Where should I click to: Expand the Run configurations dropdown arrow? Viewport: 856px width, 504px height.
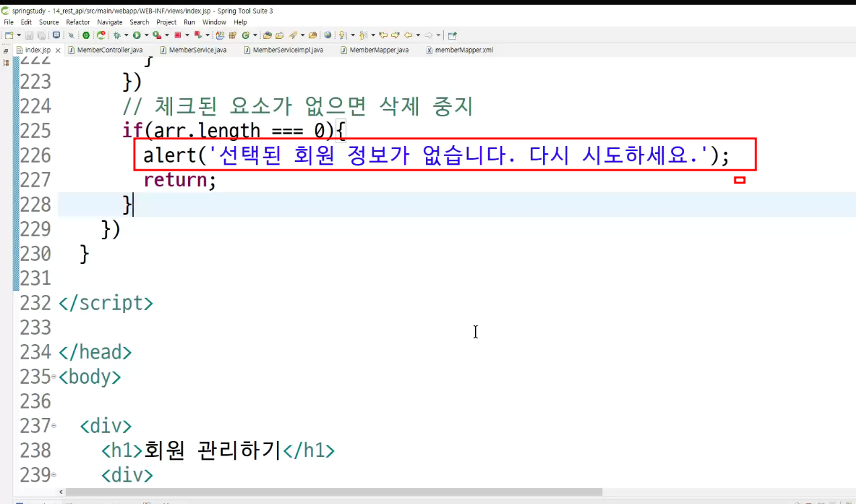[x=146, y=35]
